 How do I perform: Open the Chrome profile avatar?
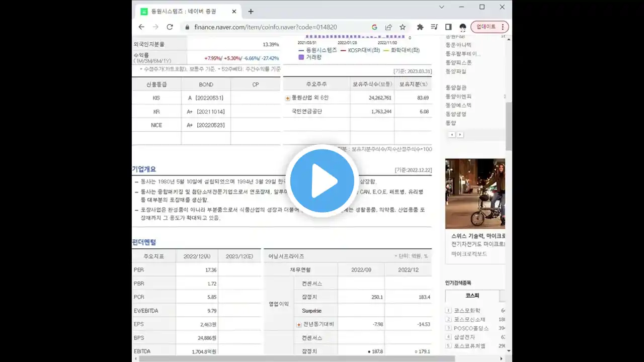pyautogui.click(x=462, y=27)
